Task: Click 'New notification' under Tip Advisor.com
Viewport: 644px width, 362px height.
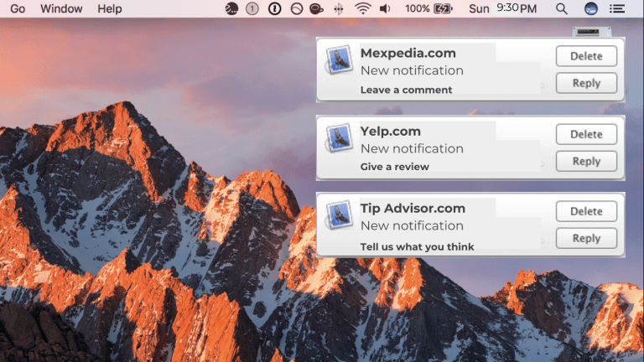Action: point(412,225)
